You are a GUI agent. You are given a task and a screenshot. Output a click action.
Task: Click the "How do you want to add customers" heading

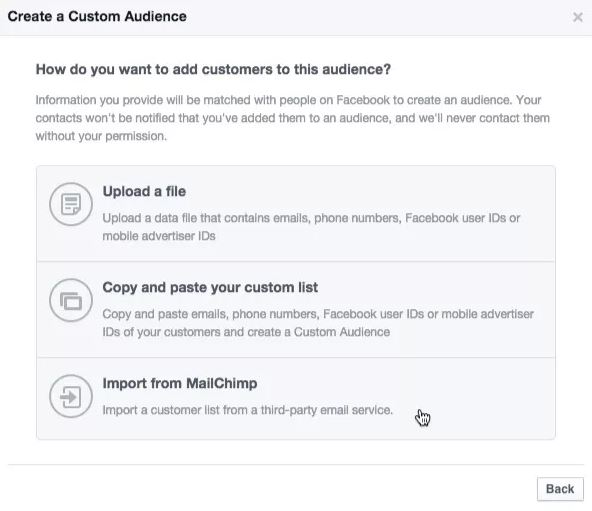(213, 69)
